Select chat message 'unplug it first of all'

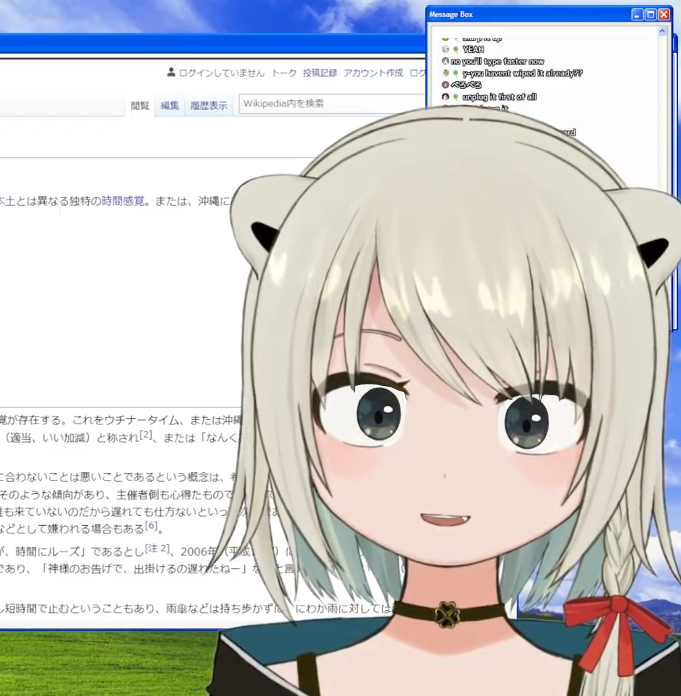coord(499,97)
